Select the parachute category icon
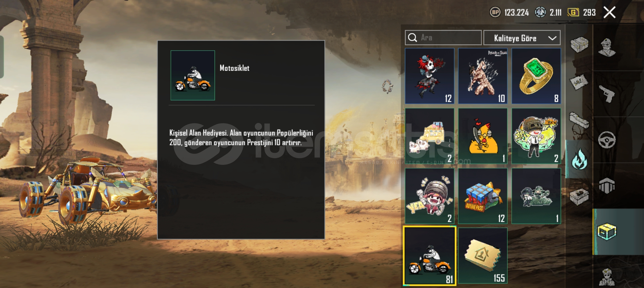Viewport: 644px width, 288px height. 607,186
